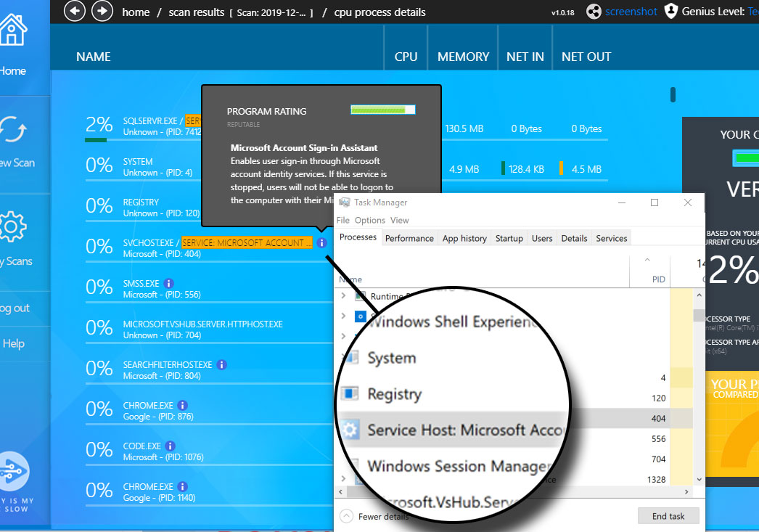Sort by the MEMORY column header

(463, 57)
